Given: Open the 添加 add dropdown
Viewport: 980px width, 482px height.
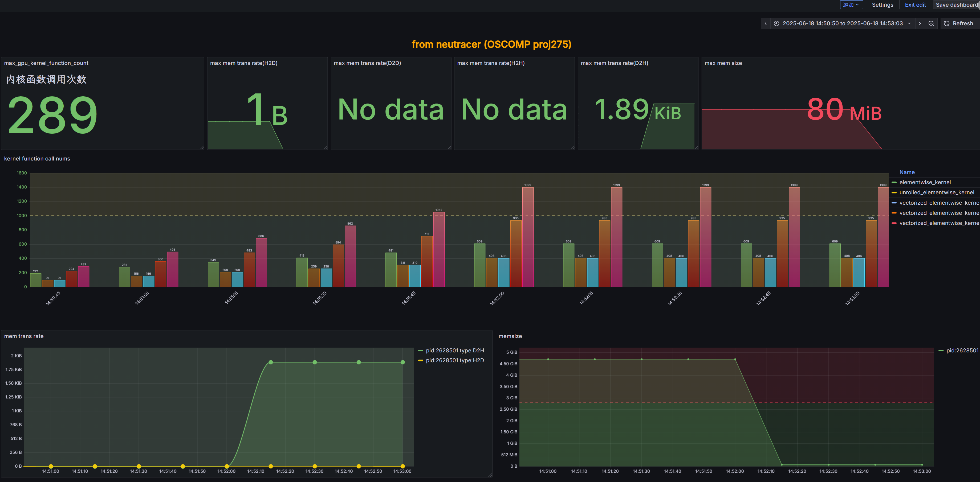Looking at the screenshot, I should point(851,5).
